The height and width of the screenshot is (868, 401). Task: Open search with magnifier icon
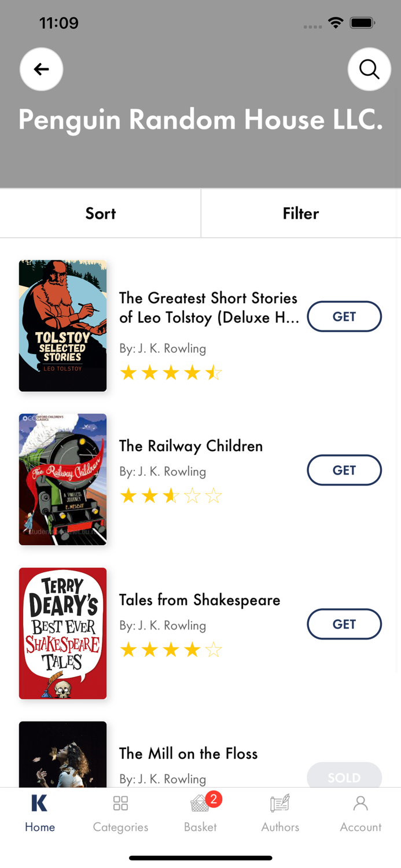pyautogui.click(x=369, y=69)
